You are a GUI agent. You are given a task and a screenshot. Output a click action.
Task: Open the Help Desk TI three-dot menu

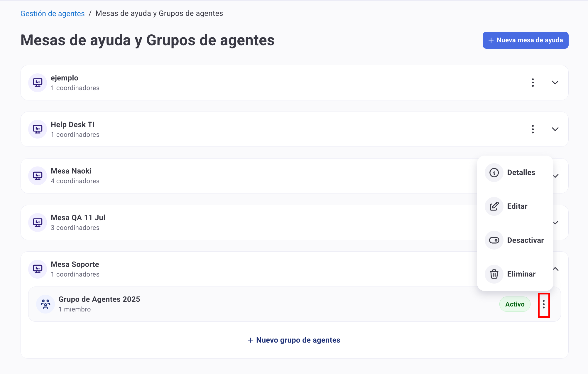533,129
